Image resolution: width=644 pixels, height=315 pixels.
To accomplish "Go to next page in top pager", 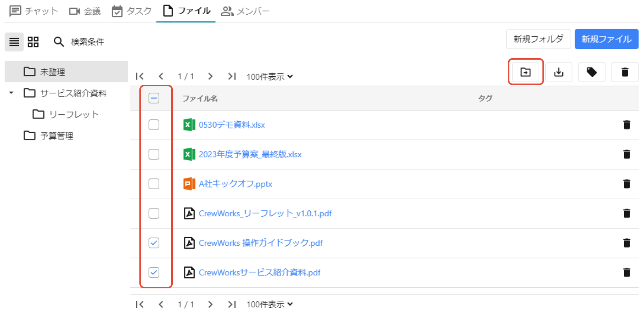I will click(x=210, y=76).
